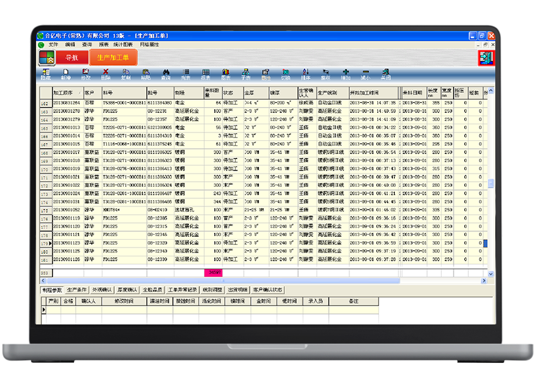This screenshot has width=537, height=392.
Task: Switch to the 工单异常记录 tab
Action: click(183, 290)
